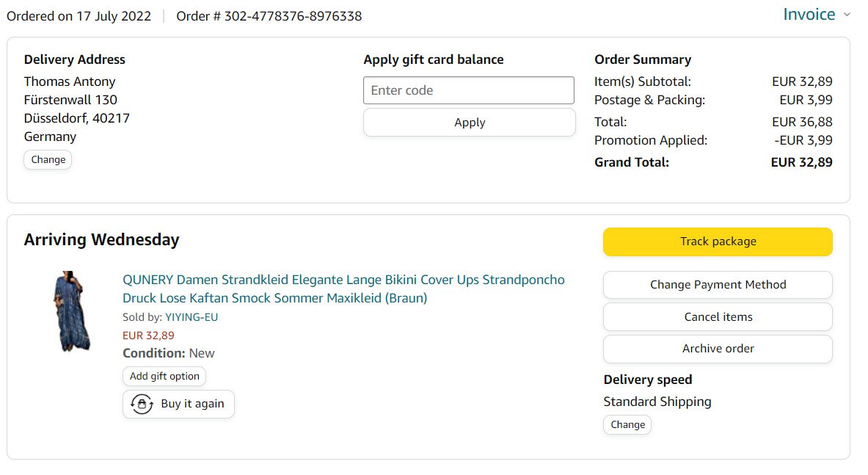Add a gift option to the item

click(x=164, y=377)
